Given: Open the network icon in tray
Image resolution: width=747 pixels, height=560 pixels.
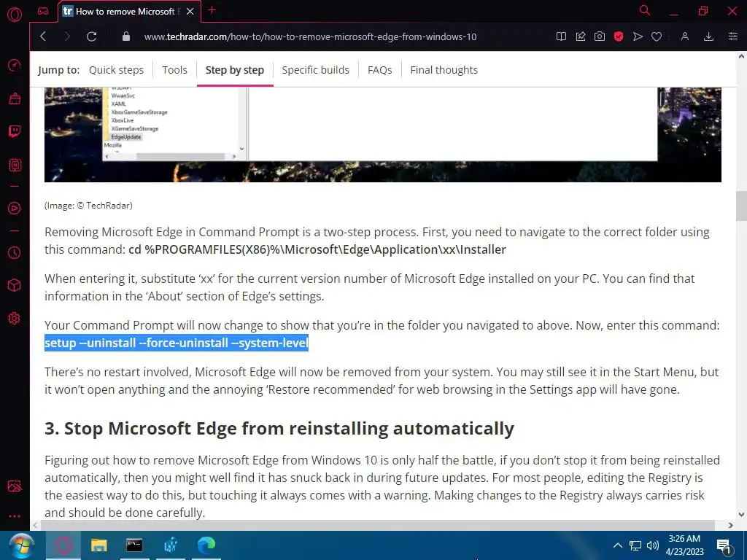Looking at the screenshot, I should click(x=635, y=545).
